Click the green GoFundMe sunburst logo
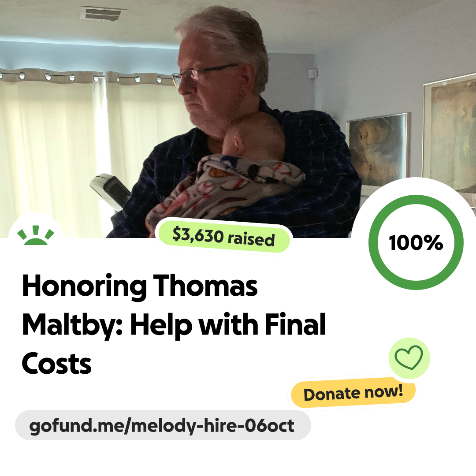Screen dimensions: 476x476 coord(36,235)
